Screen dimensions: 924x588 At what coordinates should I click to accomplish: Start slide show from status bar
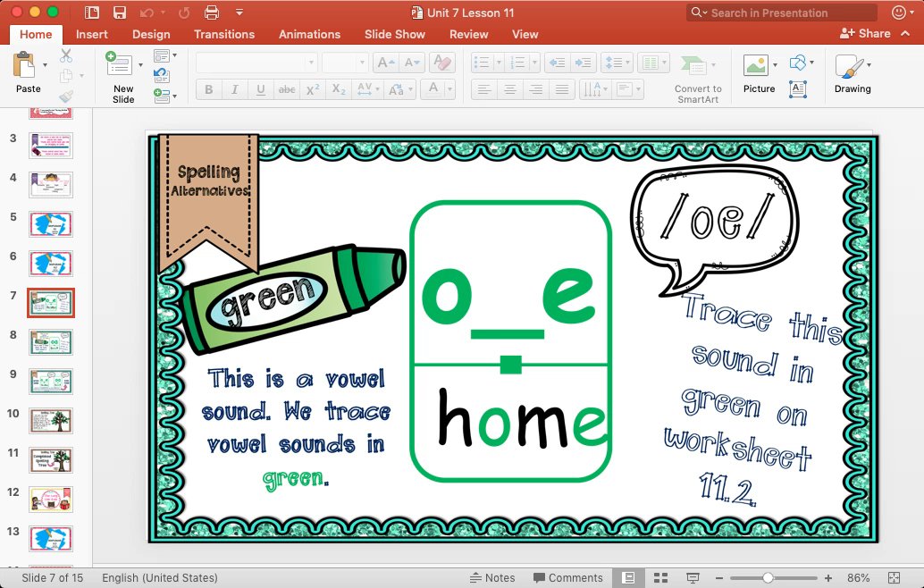(693, 578)
